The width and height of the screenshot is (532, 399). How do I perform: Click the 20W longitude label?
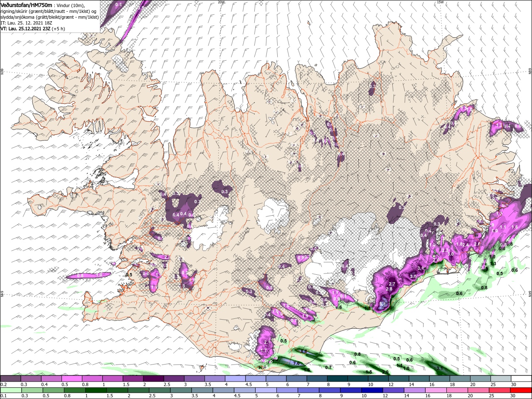click(221, 2)
